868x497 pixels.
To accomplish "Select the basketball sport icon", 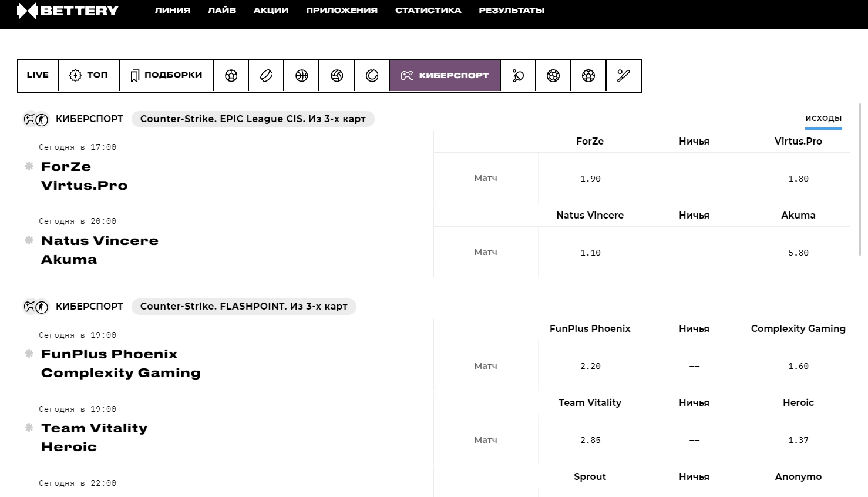I will point(301,75).
